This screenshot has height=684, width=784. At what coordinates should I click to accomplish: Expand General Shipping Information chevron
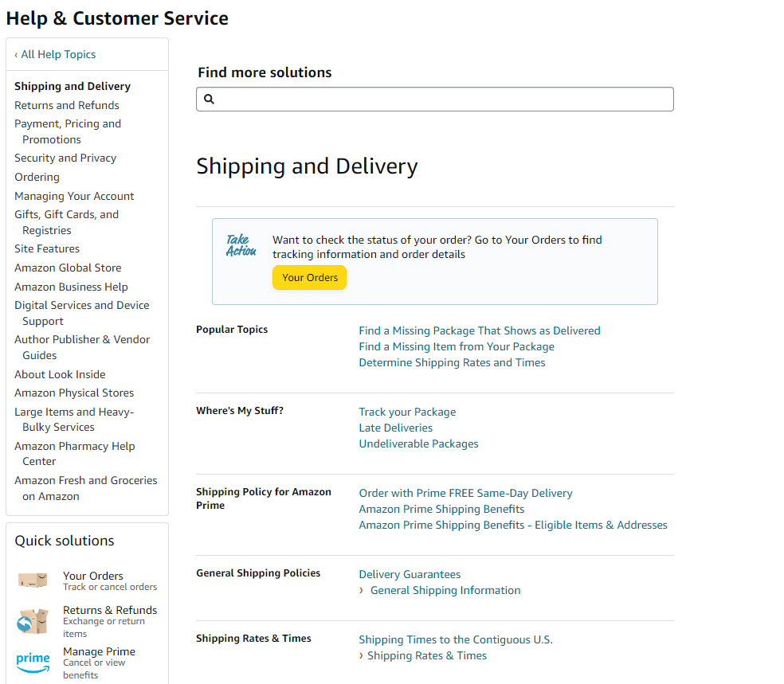(362, 590)
